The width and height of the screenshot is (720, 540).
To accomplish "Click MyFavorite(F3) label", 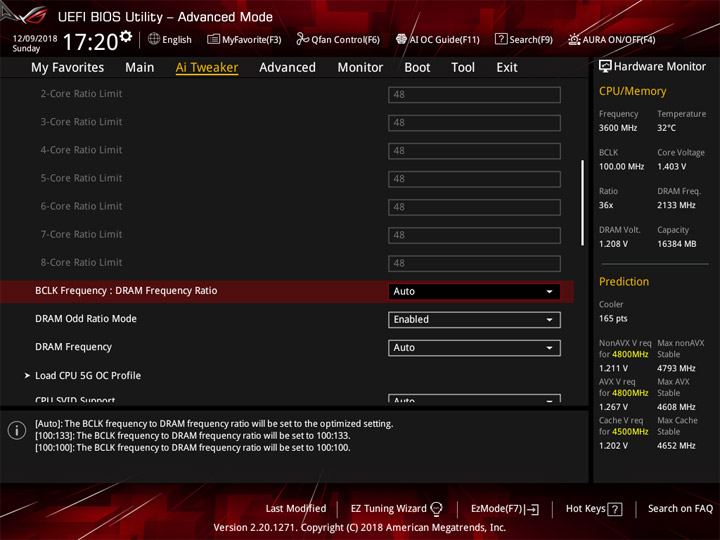I will pyautogui.click(x=252, y=39).
